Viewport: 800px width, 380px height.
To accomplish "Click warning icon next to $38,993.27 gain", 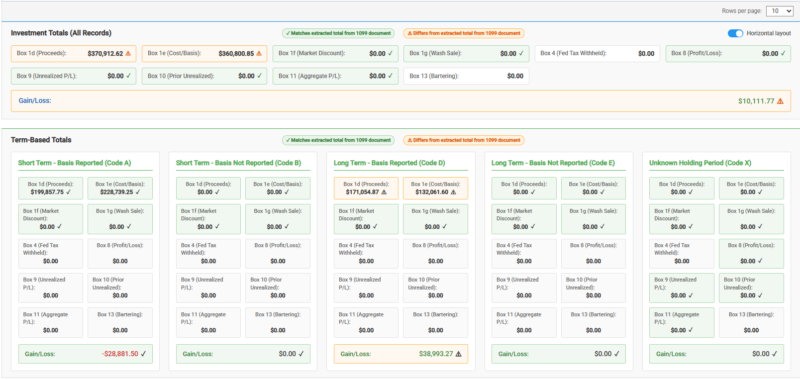I will coord(458,353).
